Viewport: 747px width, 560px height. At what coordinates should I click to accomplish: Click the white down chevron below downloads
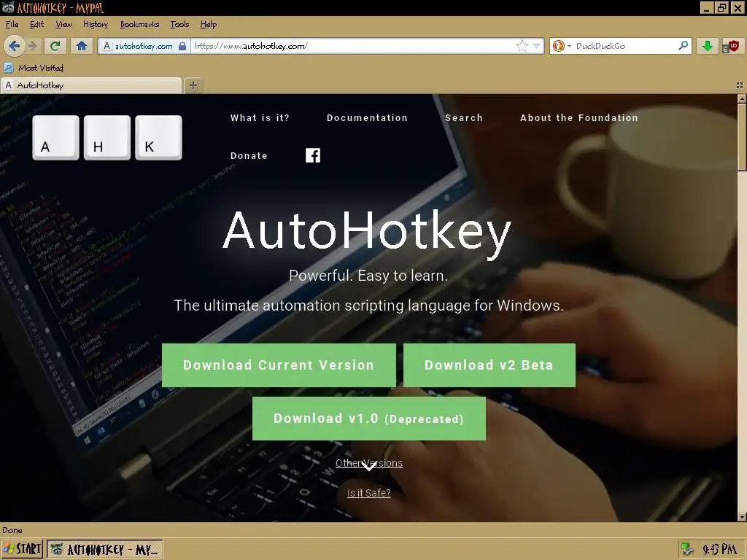coord(368,466)
